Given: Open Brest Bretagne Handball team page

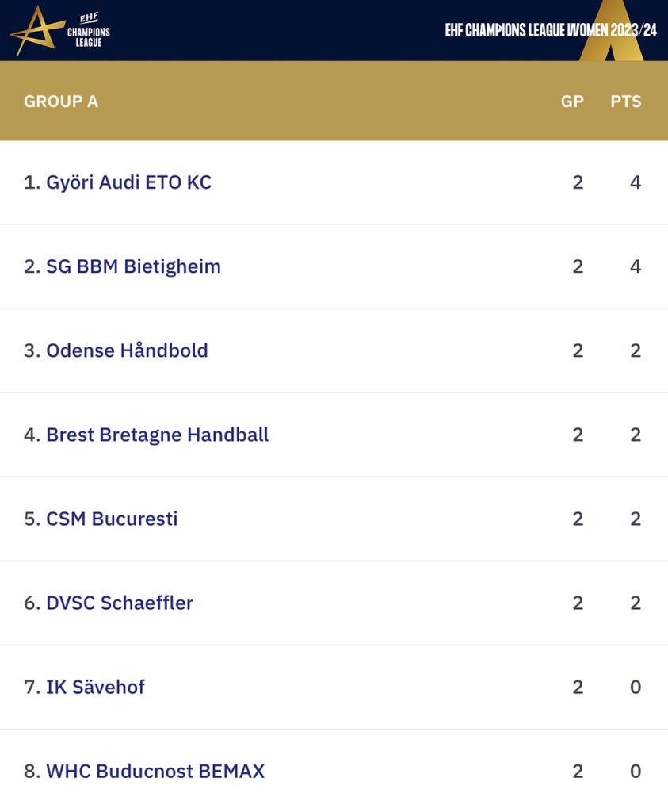Looking at the screenshot, I should [158, 435].
